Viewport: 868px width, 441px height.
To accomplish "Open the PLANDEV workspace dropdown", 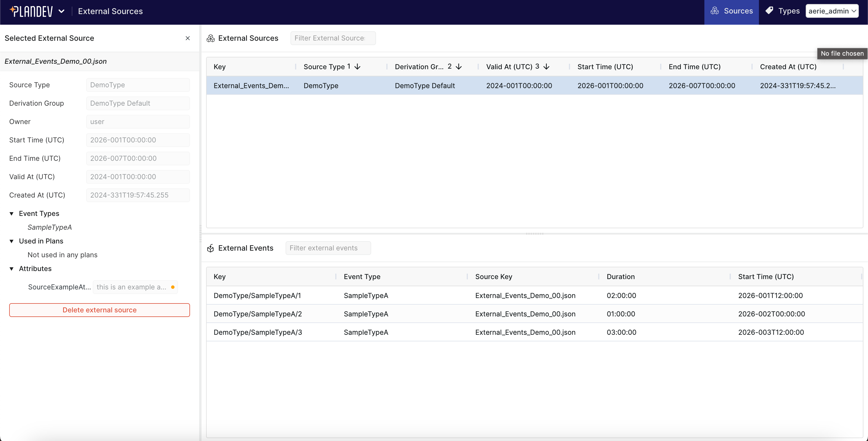I will (62, 11).
